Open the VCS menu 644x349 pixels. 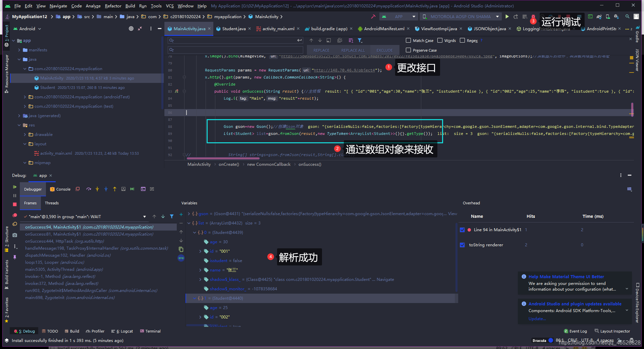pyautogui.click(x=170, y=6)
